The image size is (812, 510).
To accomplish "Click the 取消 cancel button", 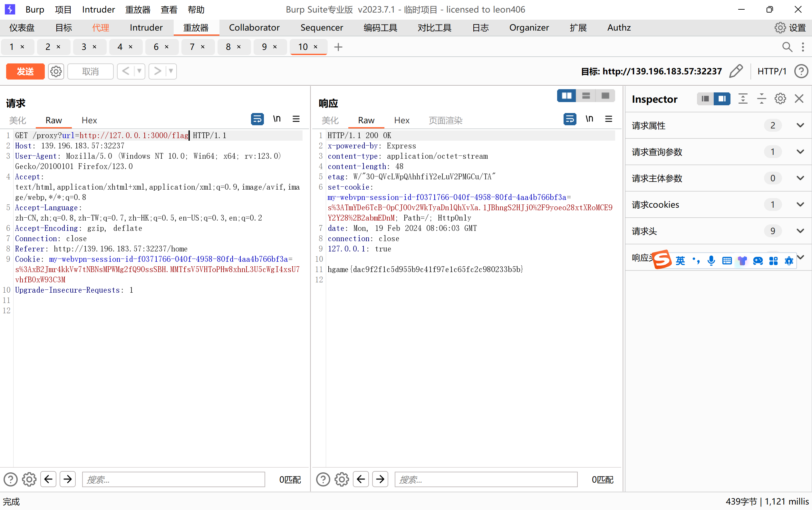I will (90, 71).
